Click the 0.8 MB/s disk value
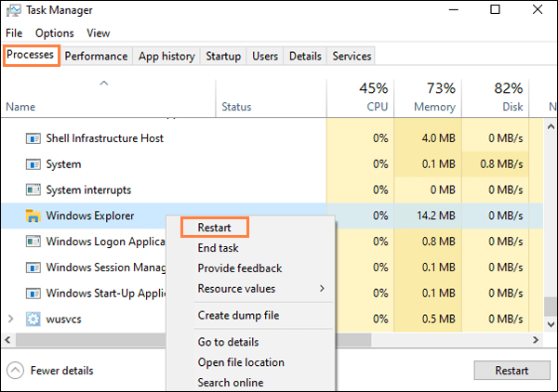 tap(501, 164)
